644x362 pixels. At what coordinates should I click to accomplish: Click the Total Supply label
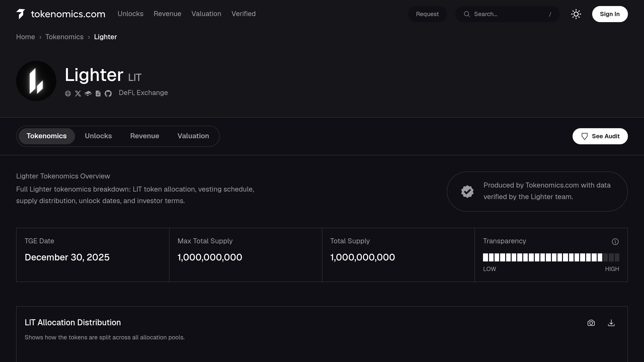[x=350, y=241]
